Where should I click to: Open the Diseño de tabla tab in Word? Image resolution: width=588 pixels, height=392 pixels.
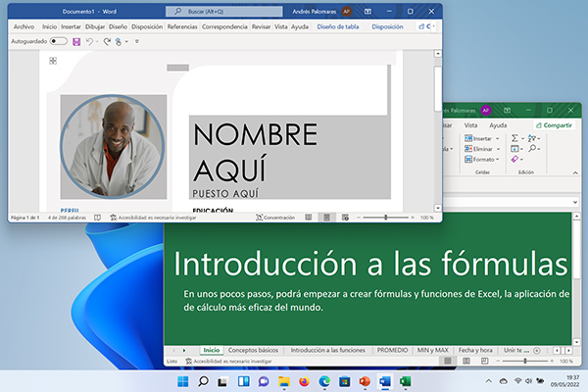(338, 26)
